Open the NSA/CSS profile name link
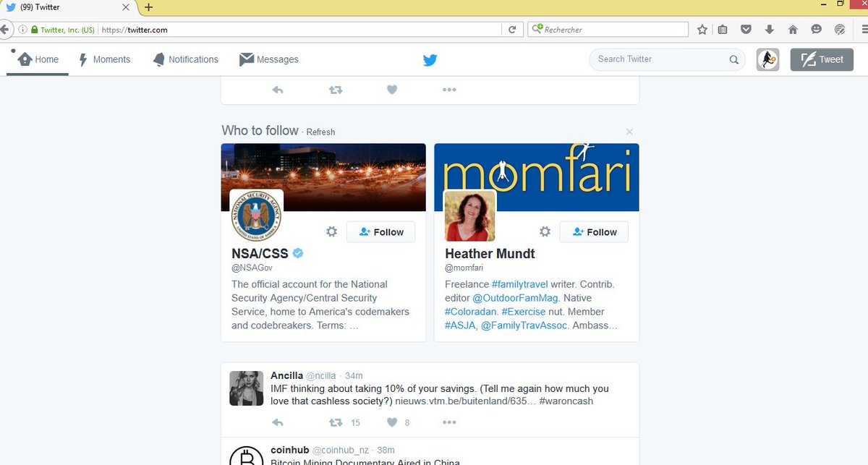Image resolution: width=868 pixels, height=465 pixels. click(x=260, y=254)
